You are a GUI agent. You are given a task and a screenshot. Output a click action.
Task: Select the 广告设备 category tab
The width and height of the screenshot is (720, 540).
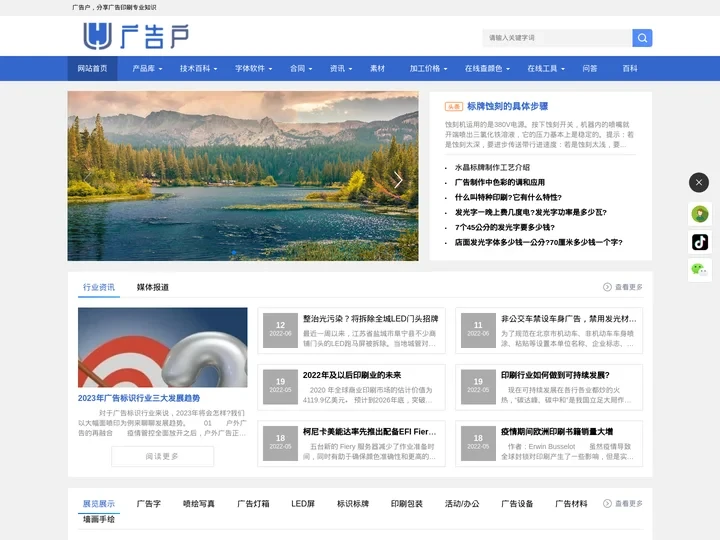517,504
